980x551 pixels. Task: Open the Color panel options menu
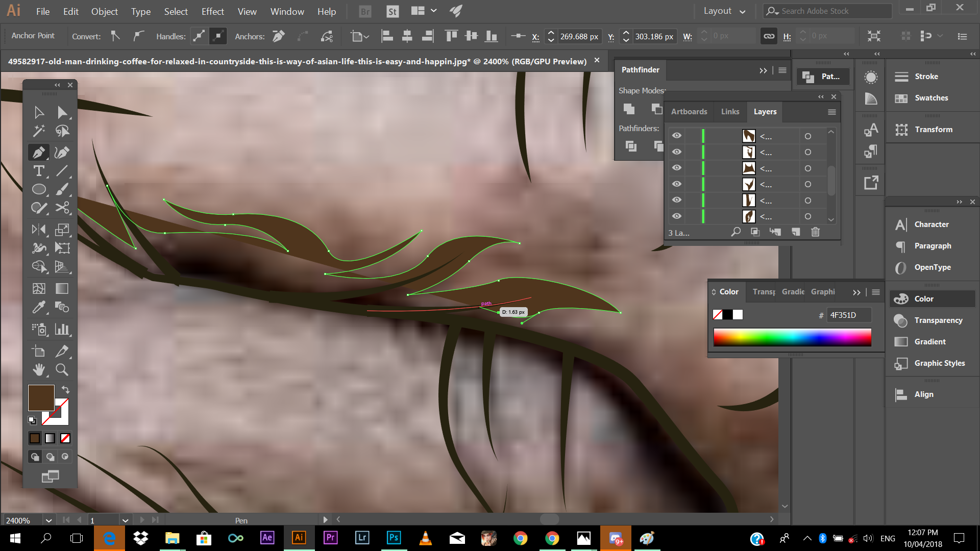(x=876, y=292)
